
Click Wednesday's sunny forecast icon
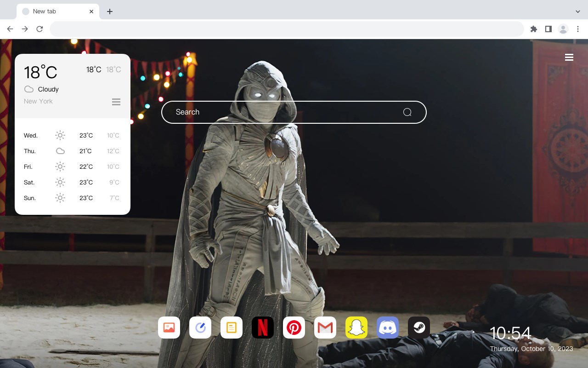tap(60, 135)
